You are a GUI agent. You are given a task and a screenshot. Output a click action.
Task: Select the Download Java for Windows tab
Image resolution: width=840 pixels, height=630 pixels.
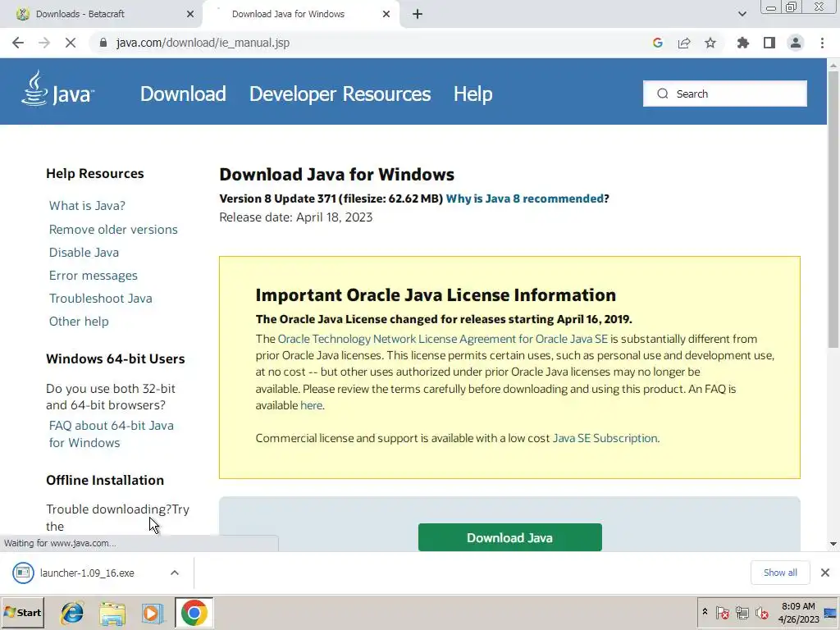300,14
